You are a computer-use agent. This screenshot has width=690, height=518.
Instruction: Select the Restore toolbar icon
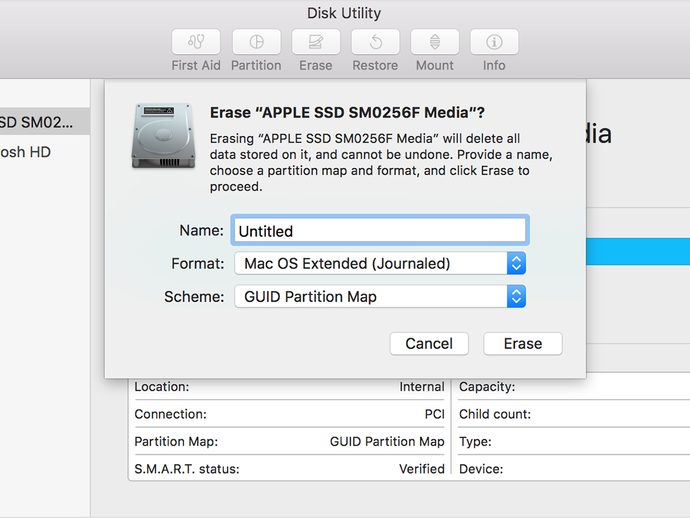(x=376, y=42)
